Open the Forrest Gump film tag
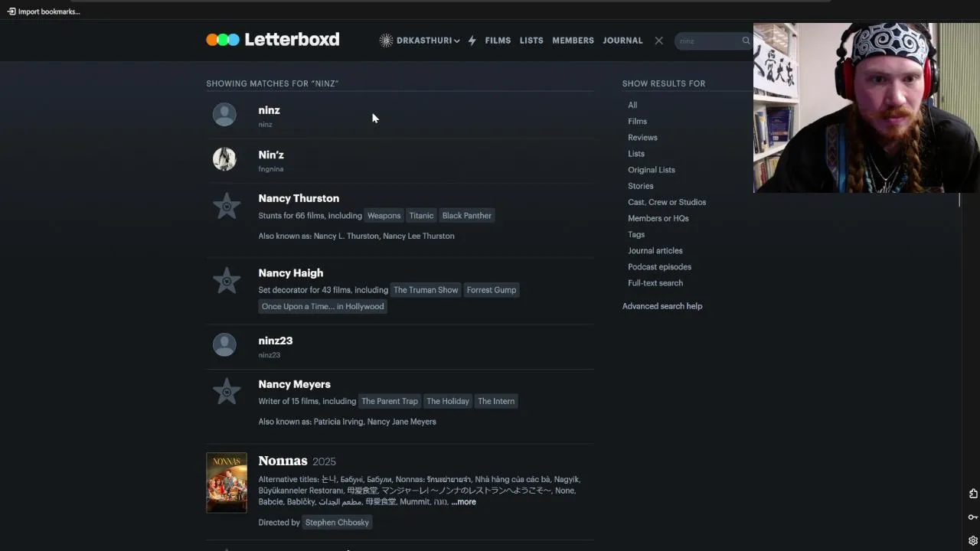980x551 pixels. [492, 290]
